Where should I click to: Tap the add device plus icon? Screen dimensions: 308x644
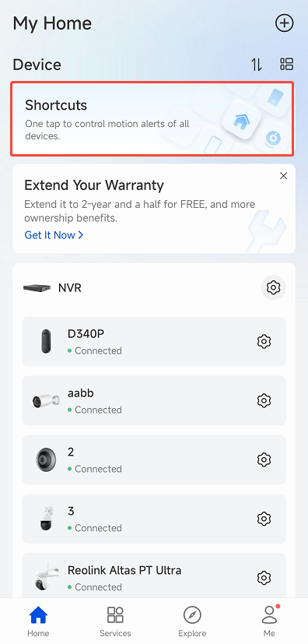(x=284, y=23)
